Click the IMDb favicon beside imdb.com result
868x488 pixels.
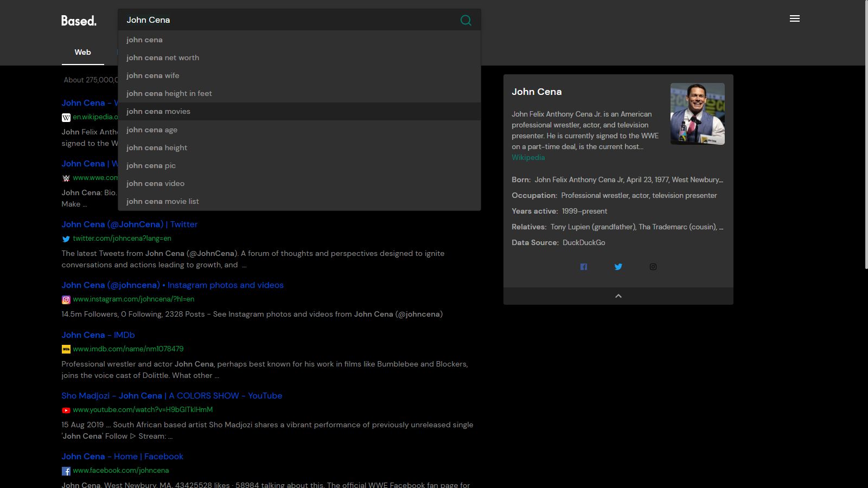tap(66, 350)
